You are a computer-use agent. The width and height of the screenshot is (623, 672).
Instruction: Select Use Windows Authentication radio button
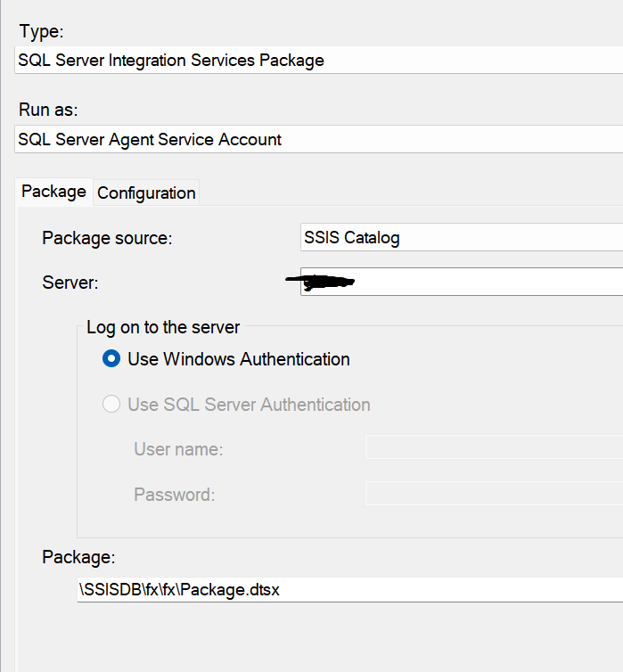[x=111, y=358]
